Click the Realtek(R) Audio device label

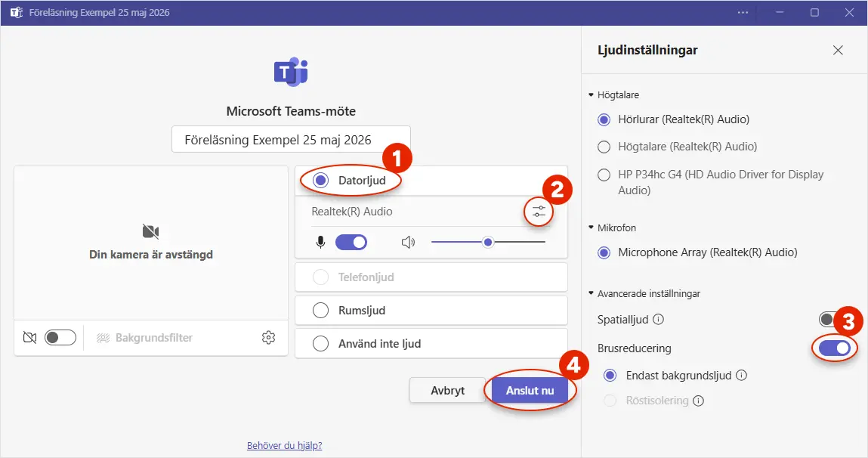[352, 212]
